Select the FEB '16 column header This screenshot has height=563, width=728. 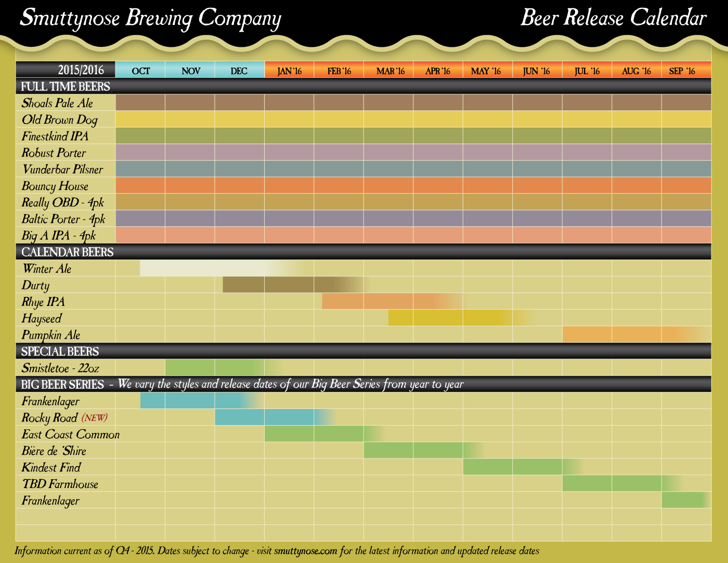tap(339, 70)
